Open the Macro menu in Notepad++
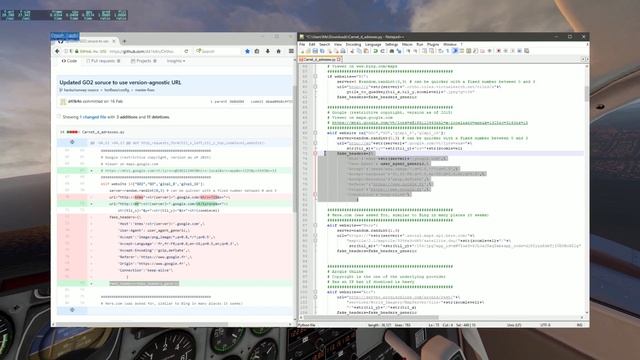Viewport: 640px width, 360px height. coord(407,44)
